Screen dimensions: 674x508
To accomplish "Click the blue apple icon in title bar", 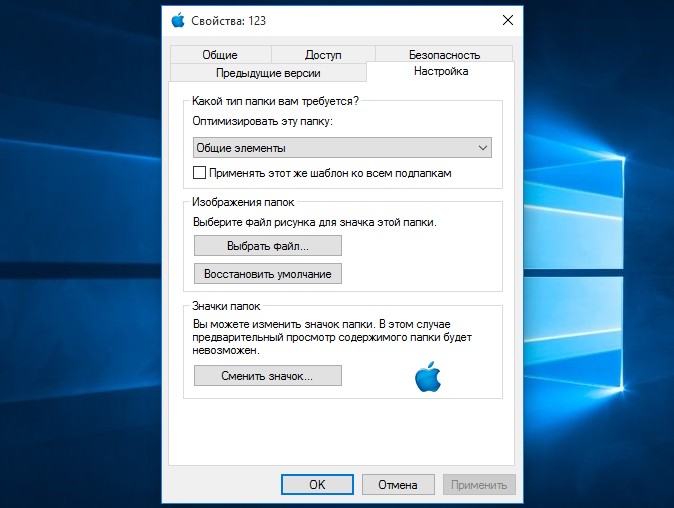I will pos(178,20).
